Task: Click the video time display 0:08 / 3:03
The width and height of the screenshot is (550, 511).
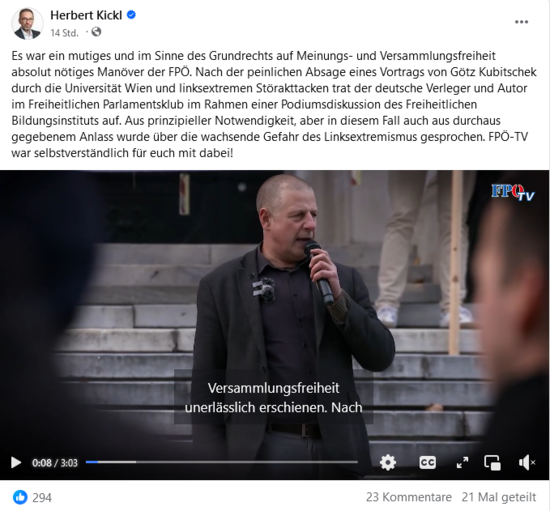Action: point(55,463)
